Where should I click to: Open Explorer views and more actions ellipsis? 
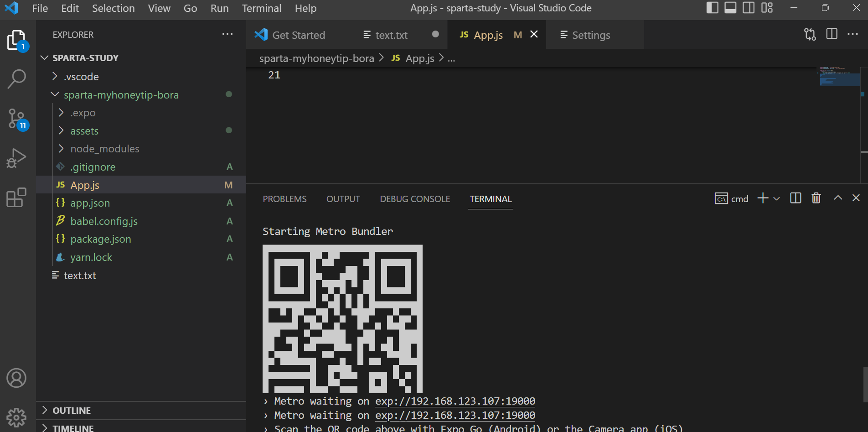click(227, 35)
